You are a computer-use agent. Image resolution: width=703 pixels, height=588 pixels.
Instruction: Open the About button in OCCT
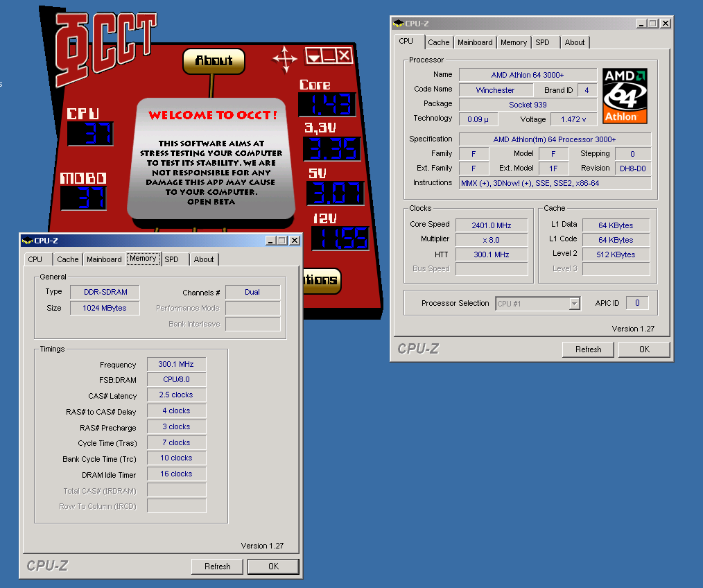click(x=214, y=61)
